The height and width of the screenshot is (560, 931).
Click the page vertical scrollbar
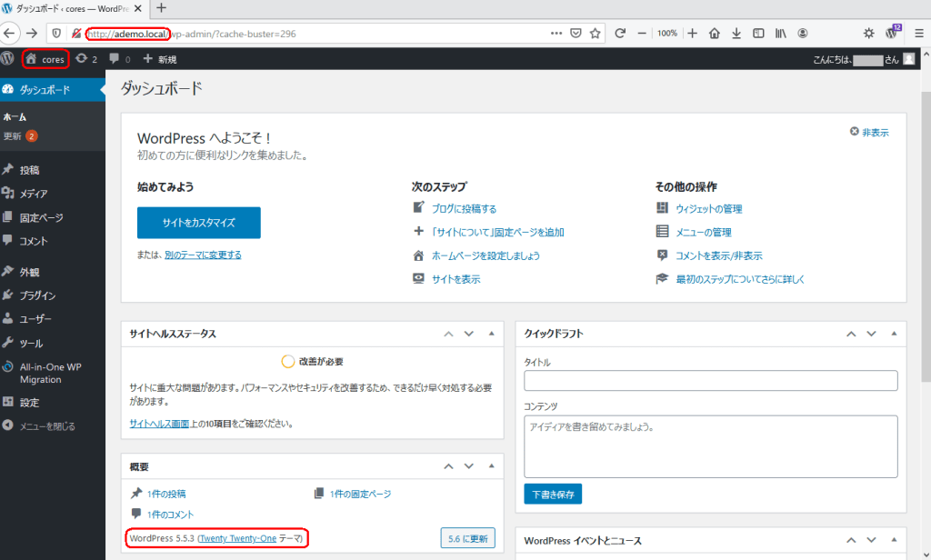tap(926, 237)
